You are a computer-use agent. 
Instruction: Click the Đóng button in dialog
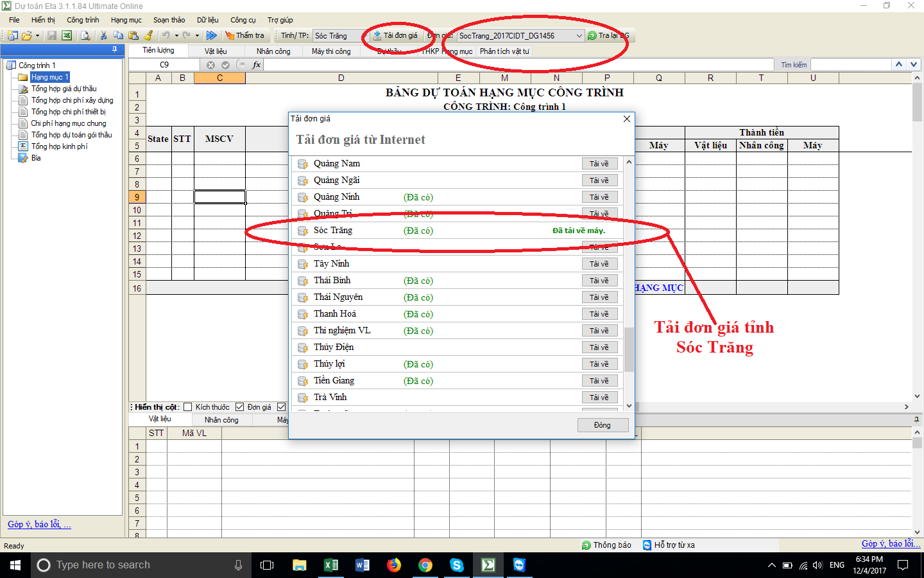[x=602, y=425]
